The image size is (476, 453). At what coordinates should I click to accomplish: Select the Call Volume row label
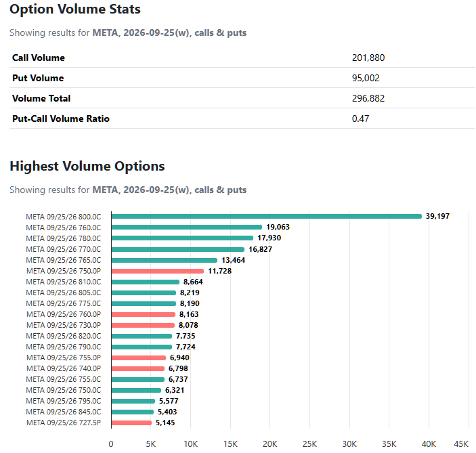tap(39, 58)
